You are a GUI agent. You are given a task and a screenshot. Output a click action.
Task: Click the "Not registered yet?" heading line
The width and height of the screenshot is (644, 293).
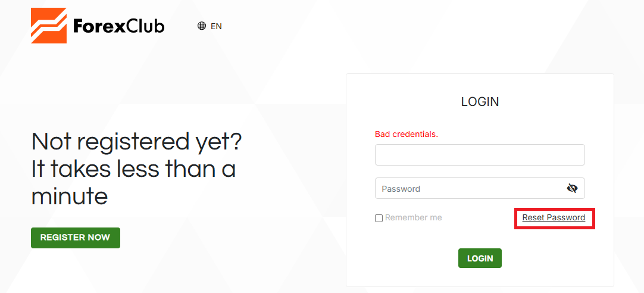[x=137, y=142]
